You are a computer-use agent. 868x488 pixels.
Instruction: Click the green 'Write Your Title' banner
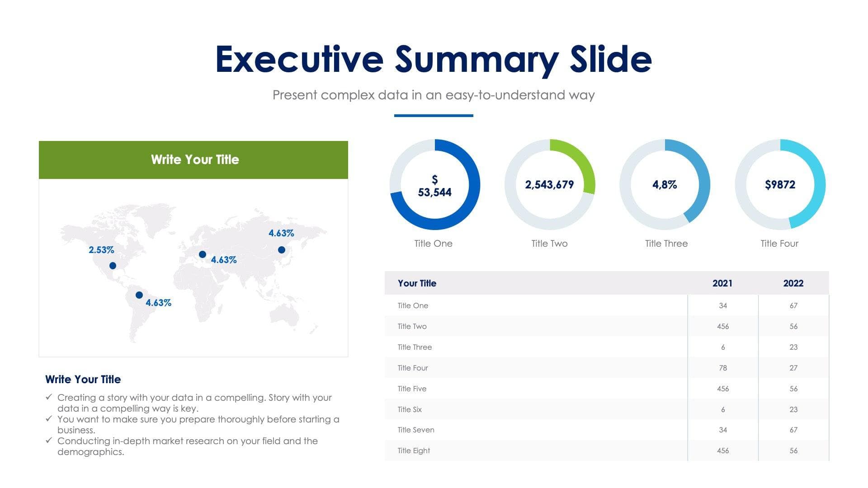[193, 160]
